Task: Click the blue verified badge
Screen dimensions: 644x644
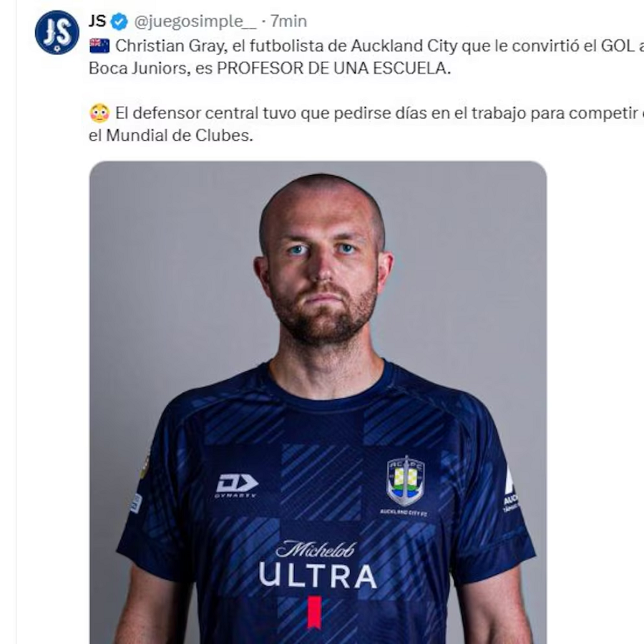Action: [x=119, y=21]
